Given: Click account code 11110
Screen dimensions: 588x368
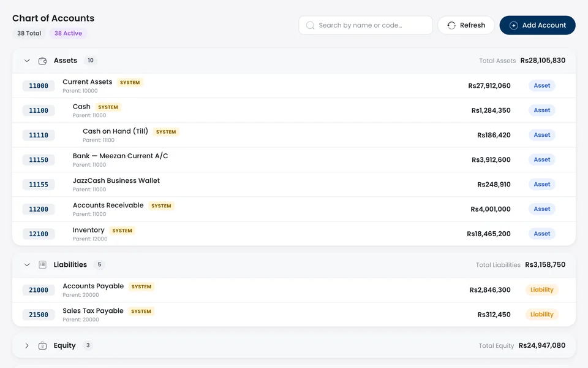Looking at the screenshot, I should pyautogui.click(x=39, y=135).
